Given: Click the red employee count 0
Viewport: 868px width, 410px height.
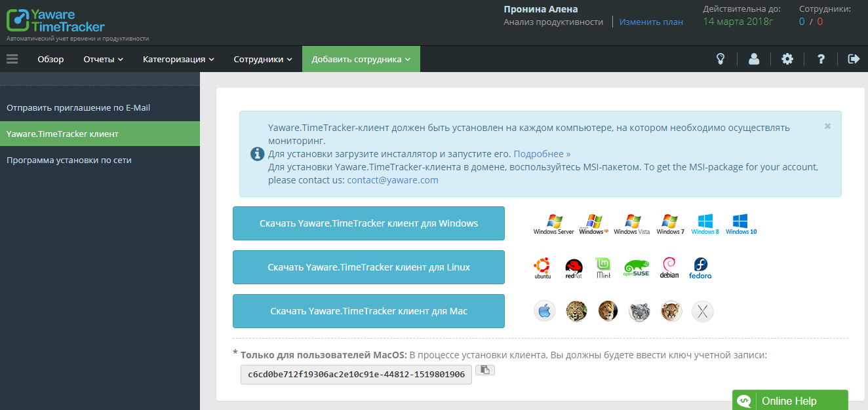Looking at the screenshot, I should point(819,22).
